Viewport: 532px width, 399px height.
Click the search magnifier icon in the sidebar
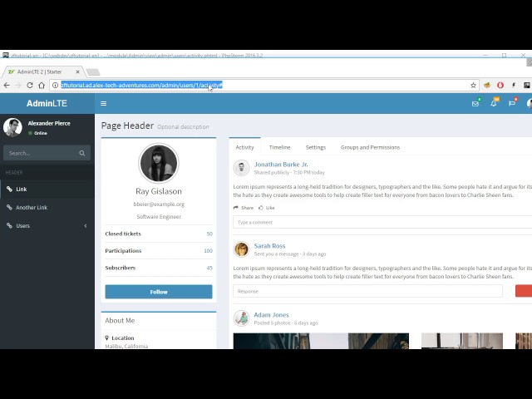click(82, 153)
